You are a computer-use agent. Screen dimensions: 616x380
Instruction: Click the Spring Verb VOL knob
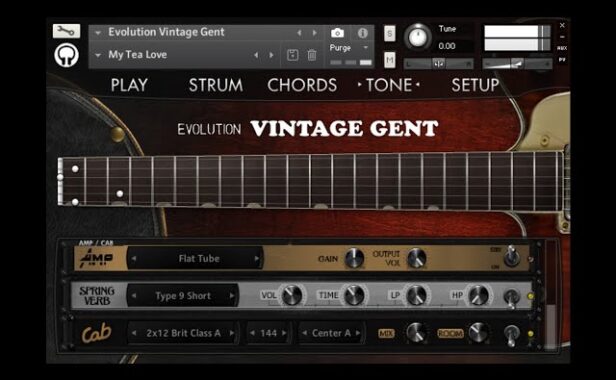(292, 296)
